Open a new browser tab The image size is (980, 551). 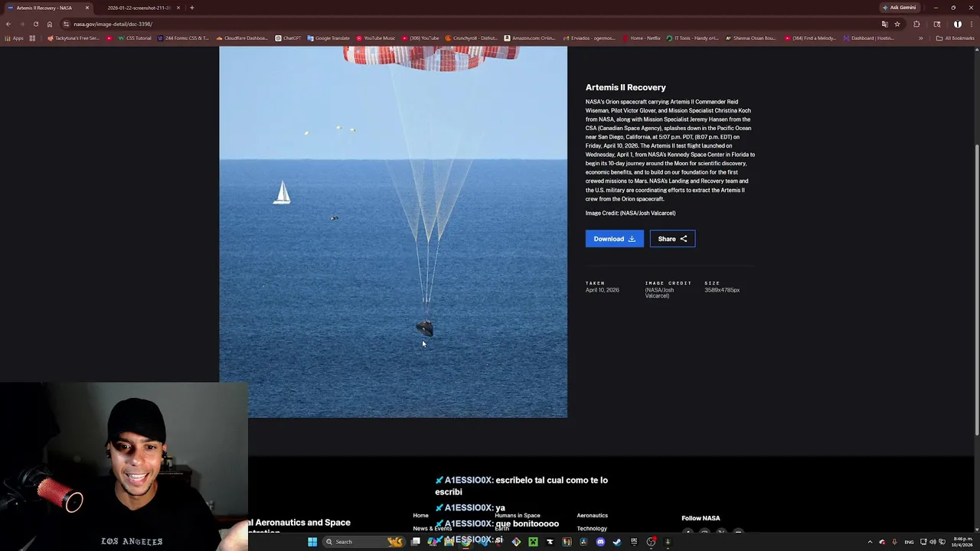[192, 8]
